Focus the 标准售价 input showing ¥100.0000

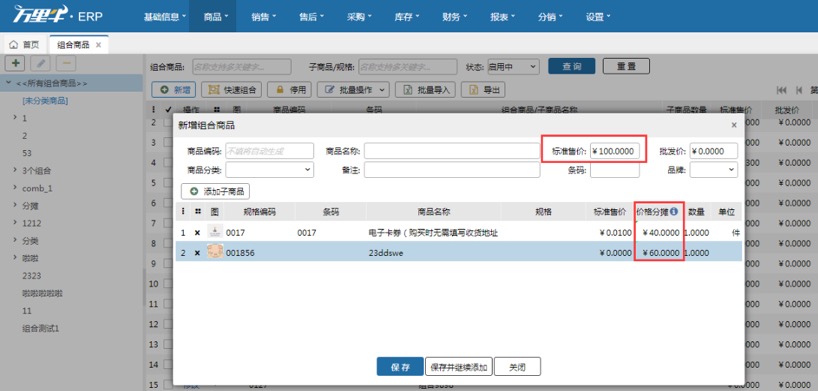[615, 151]
